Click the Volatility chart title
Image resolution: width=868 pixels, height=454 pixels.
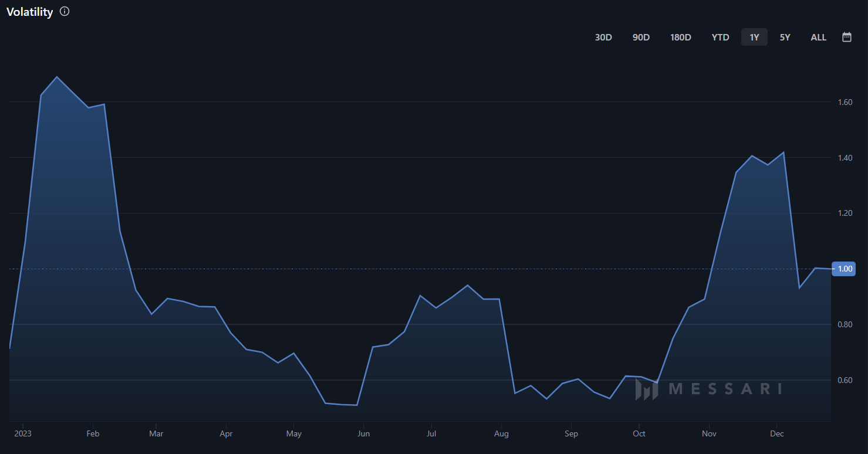click(x=29, y=12)
